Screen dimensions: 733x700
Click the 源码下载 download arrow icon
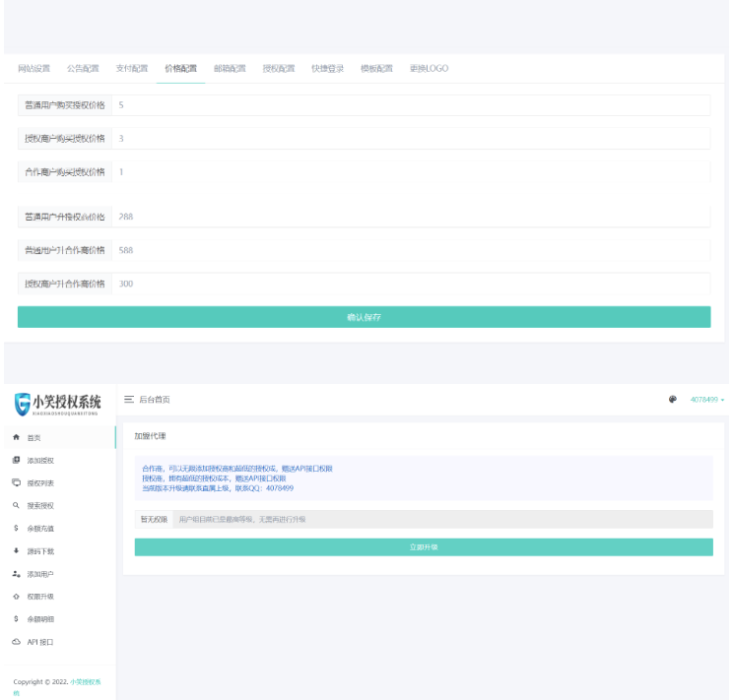pyautogui.click(x=17, y=551)
